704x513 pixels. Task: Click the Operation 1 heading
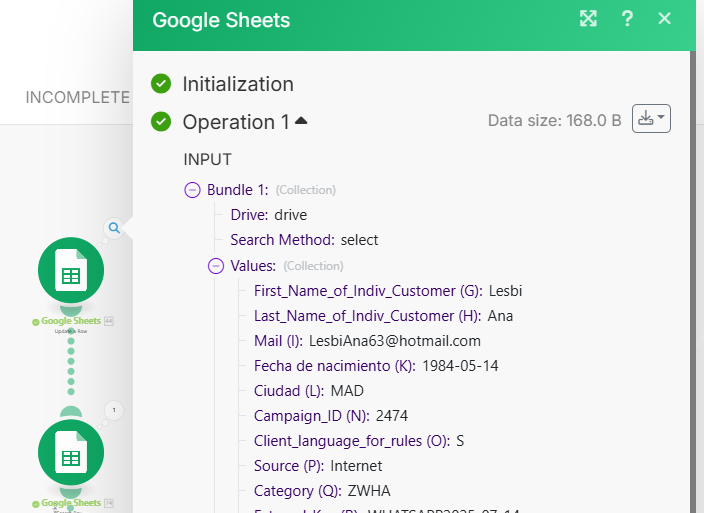pyautogui.click(x=235, y=122)
